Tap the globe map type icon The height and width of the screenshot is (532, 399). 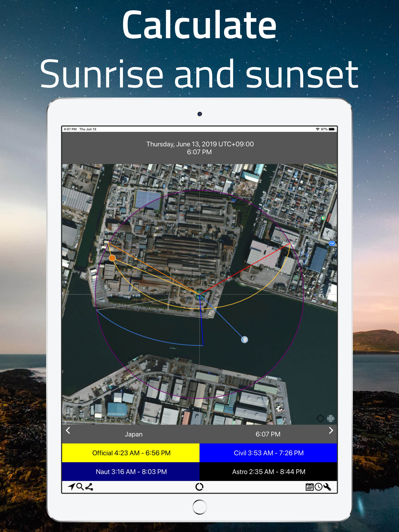click(331, 418)
